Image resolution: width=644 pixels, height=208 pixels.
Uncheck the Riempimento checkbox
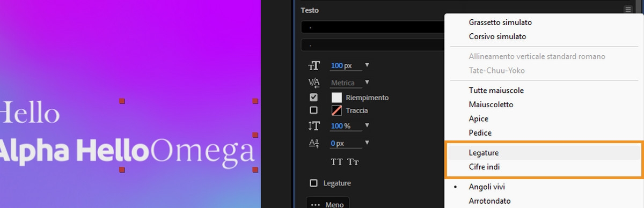point(314,98)
